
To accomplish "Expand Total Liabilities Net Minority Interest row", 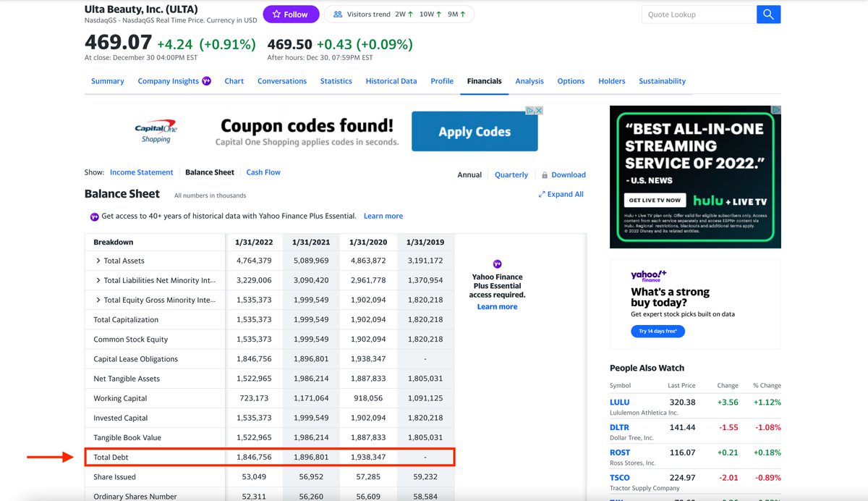I will [x=98, y=280].
